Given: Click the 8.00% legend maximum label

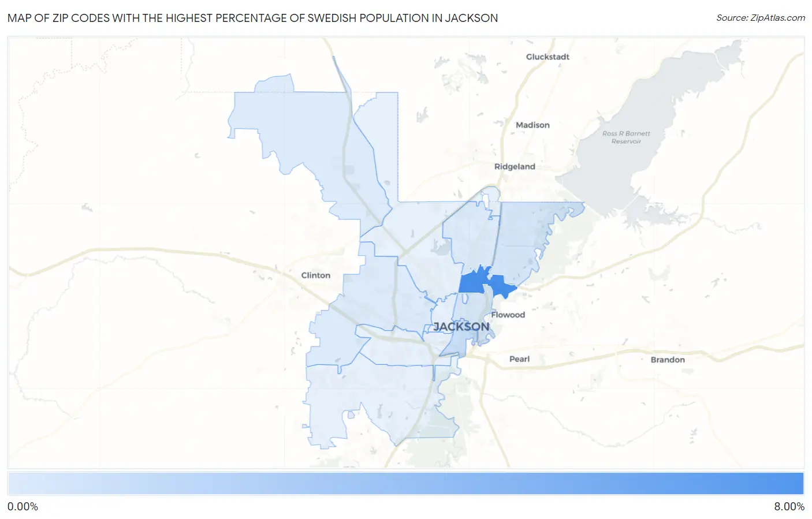Looking at the screenshot, I should [789, 506].
